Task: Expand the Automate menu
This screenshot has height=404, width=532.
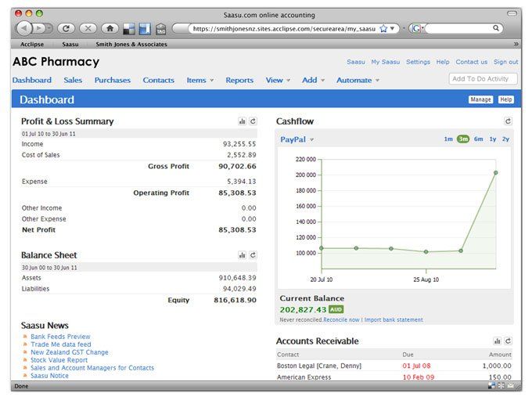Action: (358, 80)
